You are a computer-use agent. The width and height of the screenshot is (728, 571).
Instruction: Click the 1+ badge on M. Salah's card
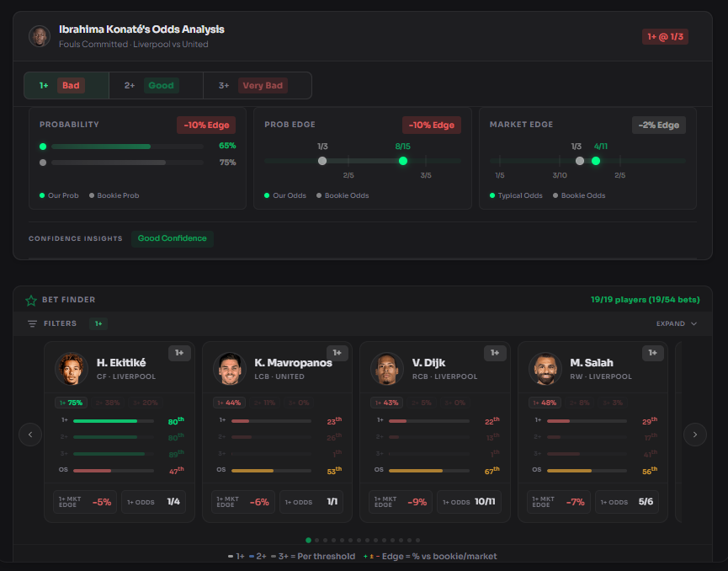(653, 353)
